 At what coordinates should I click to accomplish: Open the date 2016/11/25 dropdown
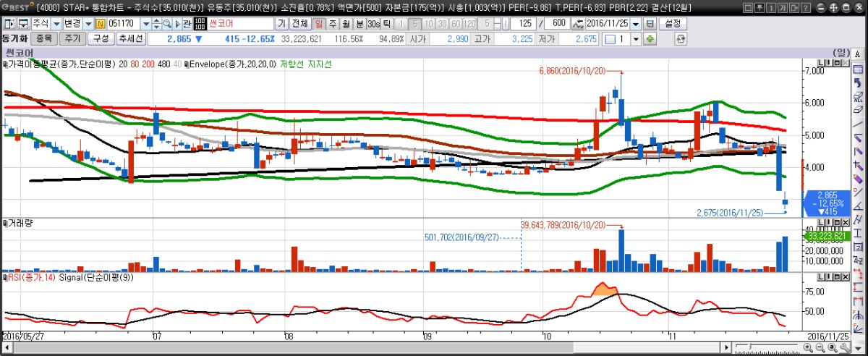coord(635,24)
